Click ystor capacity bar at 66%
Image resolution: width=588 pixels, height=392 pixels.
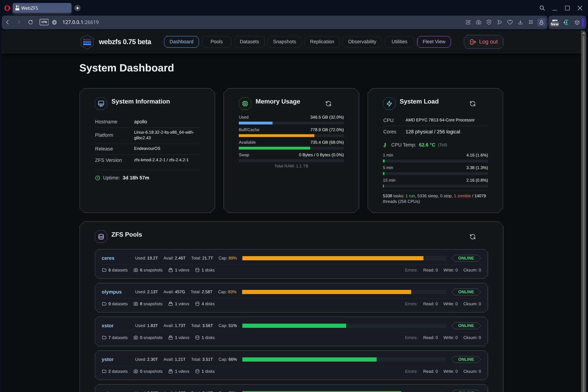click(344, 359)
